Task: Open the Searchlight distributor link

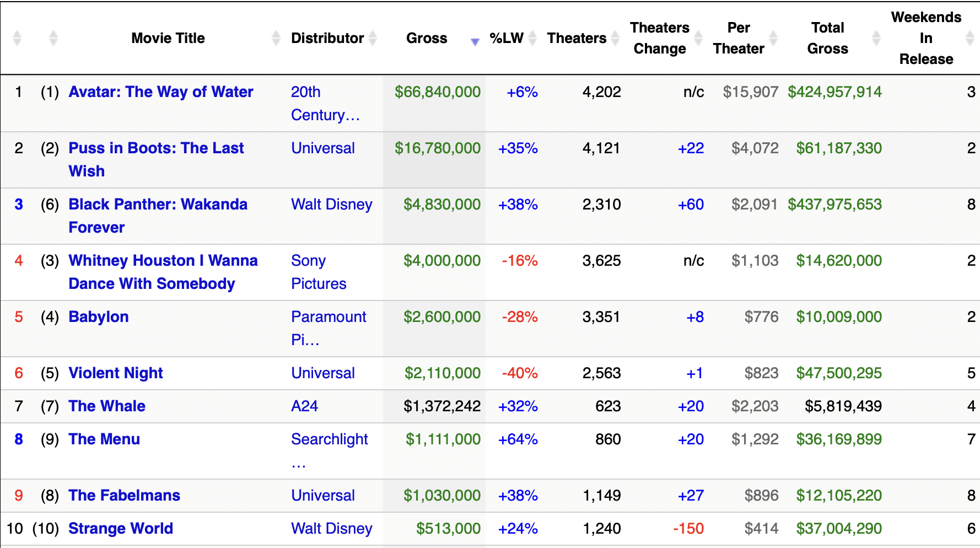Action: (330, 450)
